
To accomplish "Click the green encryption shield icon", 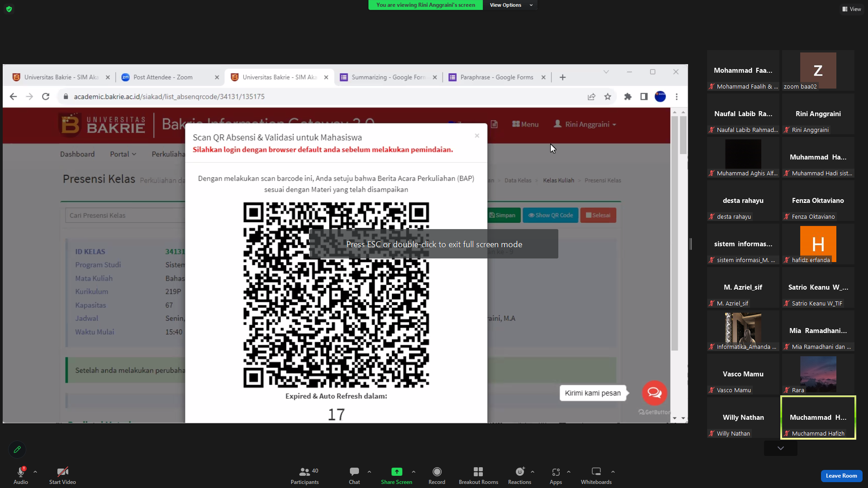I will [9, 9].
